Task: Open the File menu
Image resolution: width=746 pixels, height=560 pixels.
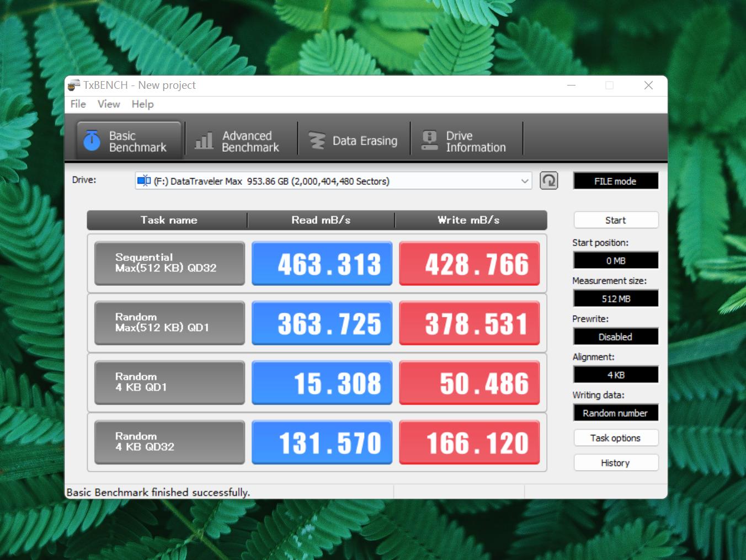Action: click(x=78, y=104)
